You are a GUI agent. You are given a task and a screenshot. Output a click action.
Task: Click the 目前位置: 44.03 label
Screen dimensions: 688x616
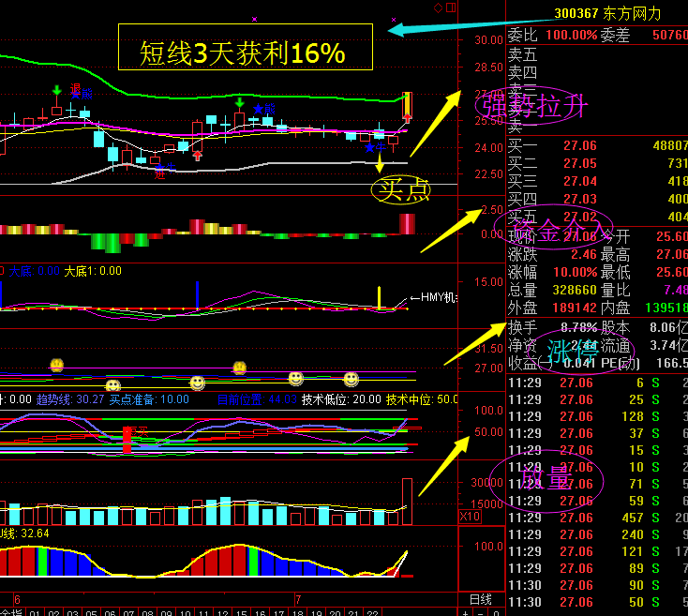click(257, 399)
